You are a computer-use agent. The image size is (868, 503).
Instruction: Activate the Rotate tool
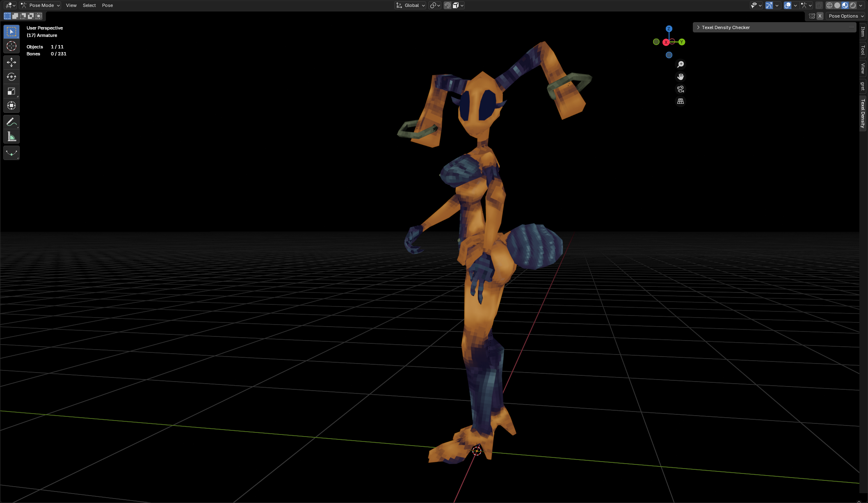[x=11, y=77]
